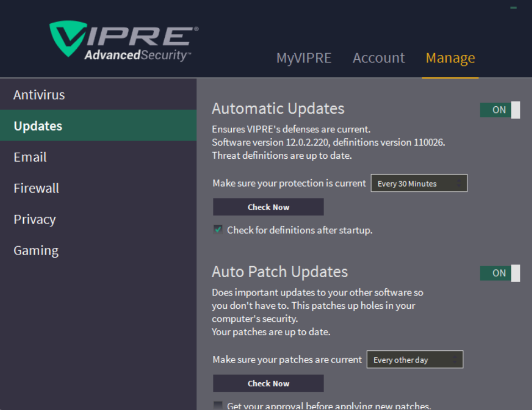Screen dimensions: 532x410
Task: Click Threat definitions are up to date
Action: point(282,155)
